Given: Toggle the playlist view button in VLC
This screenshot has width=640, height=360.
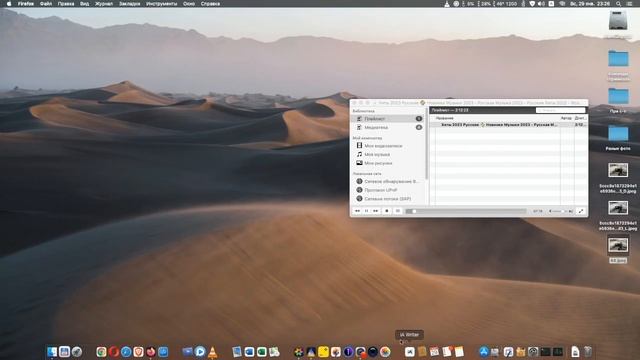Looking at the screenshot, I should tap(398, 211).
